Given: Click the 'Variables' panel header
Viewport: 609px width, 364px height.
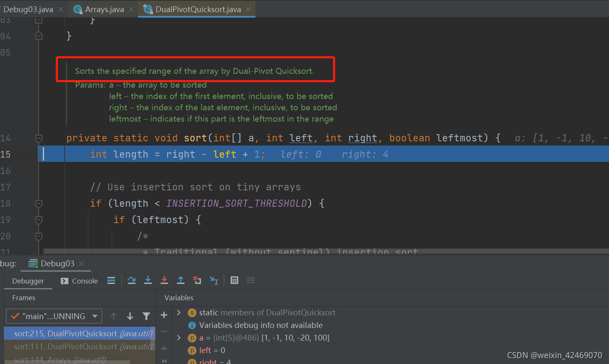Looking at the screenshot, I should (179, 298).
